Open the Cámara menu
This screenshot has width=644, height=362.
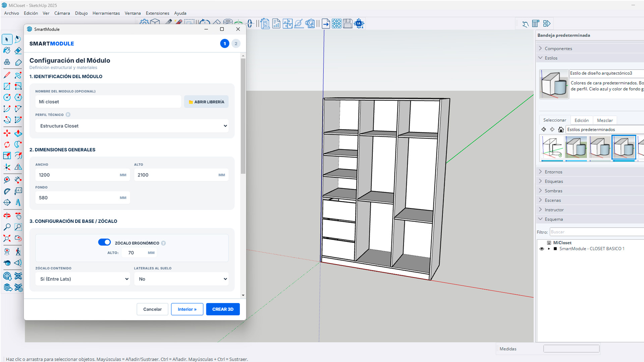coord(62,13)
